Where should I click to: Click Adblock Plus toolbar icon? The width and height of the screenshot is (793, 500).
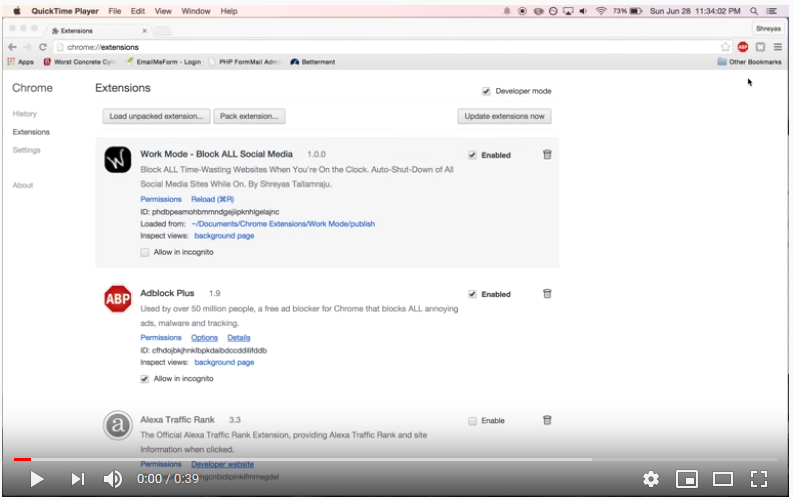[x=743, y=47]
